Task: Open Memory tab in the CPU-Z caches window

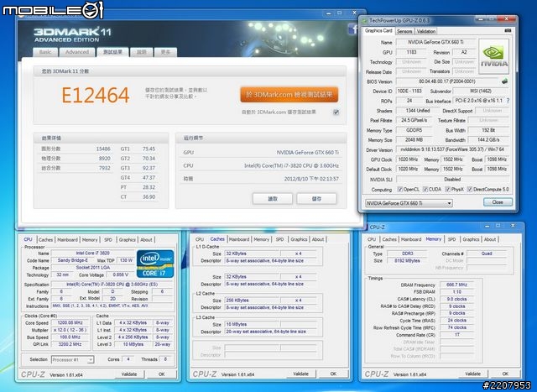Action: pos(261,239)
